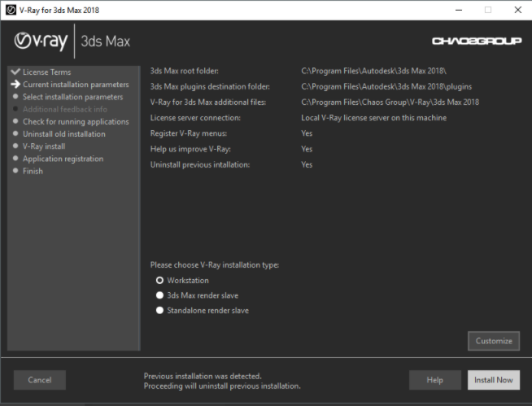Select Uninstall old installation step
532x406 pixels.
(64, 134)
